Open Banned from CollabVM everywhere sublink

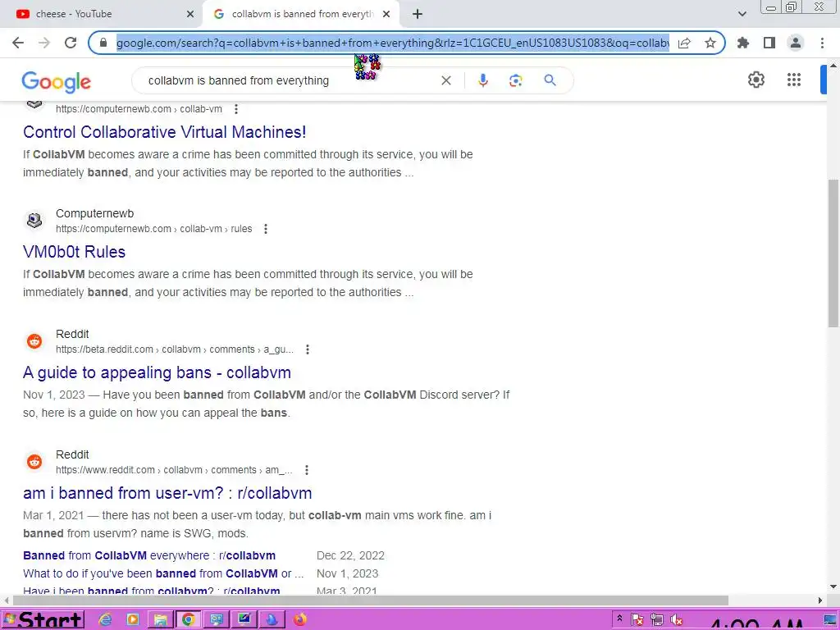(149, 555)
